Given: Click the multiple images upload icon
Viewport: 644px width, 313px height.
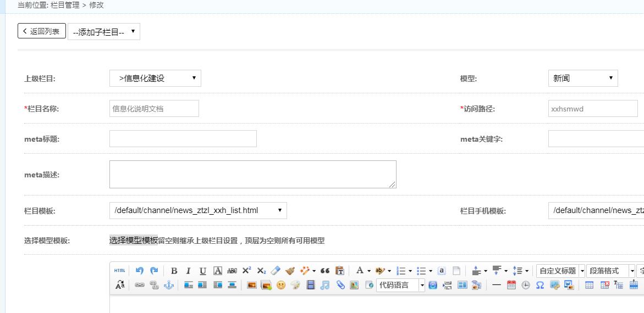Looking at the screenshot, I should pos(267,284).
